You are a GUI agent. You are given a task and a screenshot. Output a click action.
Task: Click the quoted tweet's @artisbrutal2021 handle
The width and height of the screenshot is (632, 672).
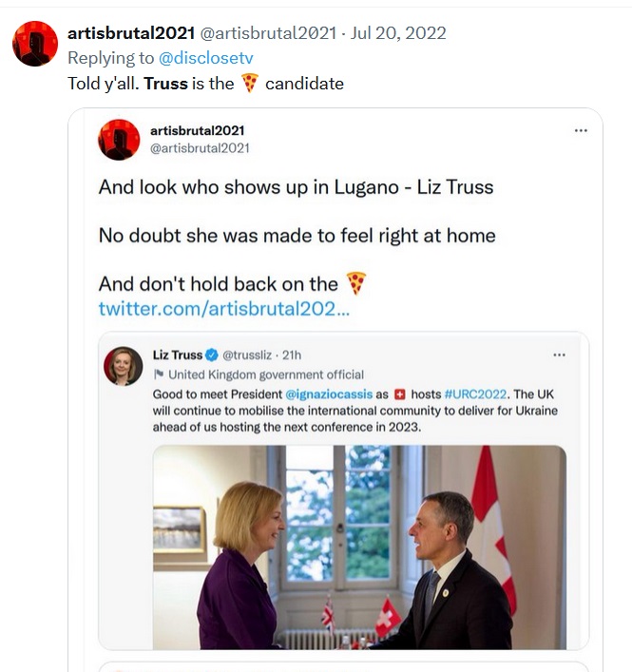coord(200,148)
